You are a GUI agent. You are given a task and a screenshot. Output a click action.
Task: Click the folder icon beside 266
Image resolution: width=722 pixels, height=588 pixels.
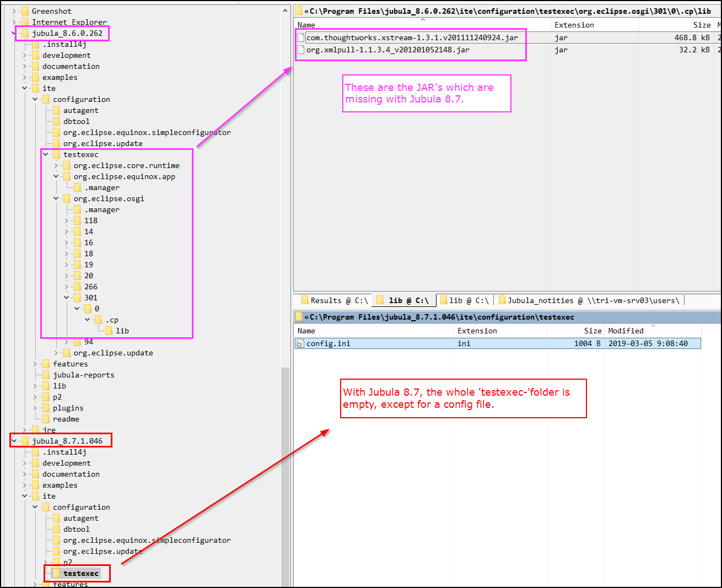coord(77,287)
